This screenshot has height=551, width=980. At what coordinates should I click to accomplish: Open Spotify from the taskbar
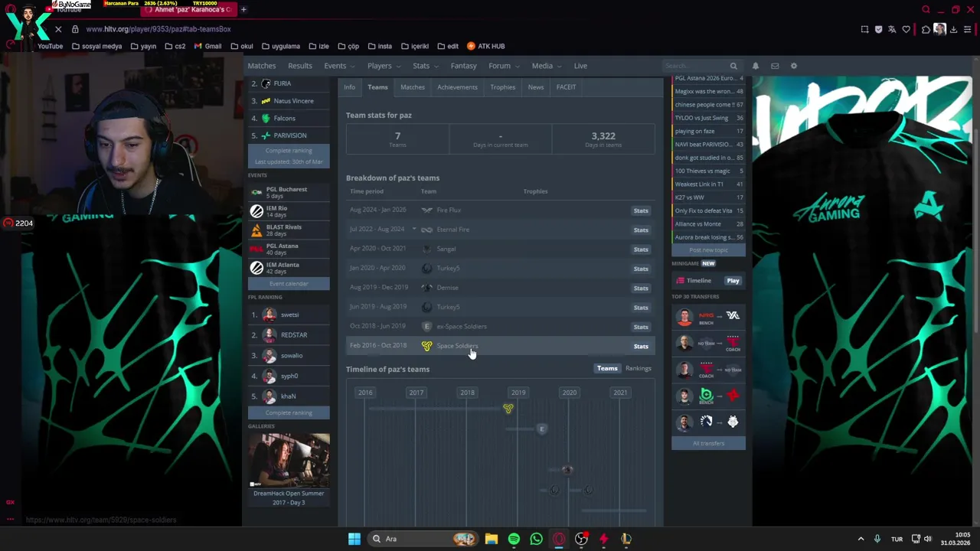(514, 539)
